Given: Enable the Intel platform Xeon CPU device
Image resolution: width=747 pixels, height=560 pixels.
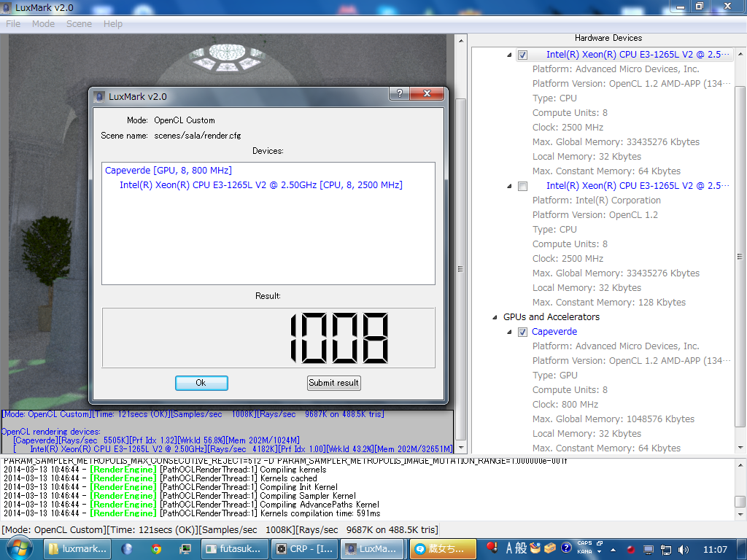Looking at the screenshot, I should click(x=522, y=186).
